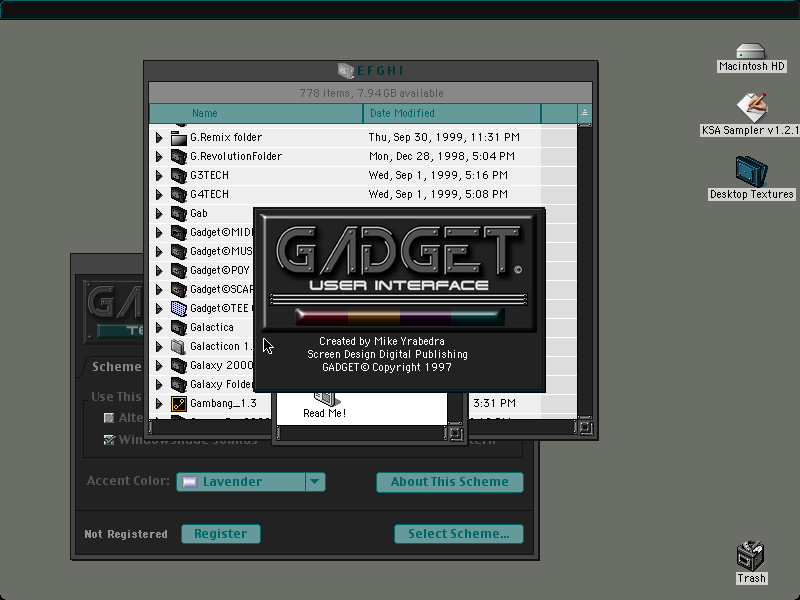Screen dimensions: 800x600
Task: Expand the Galactica disclosure triangle
Action: (159, 327)
